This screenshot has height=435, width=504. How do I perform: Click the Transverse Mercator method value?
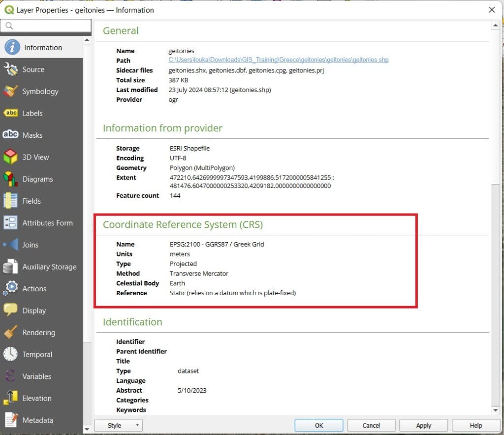click(x=199, y=274)
